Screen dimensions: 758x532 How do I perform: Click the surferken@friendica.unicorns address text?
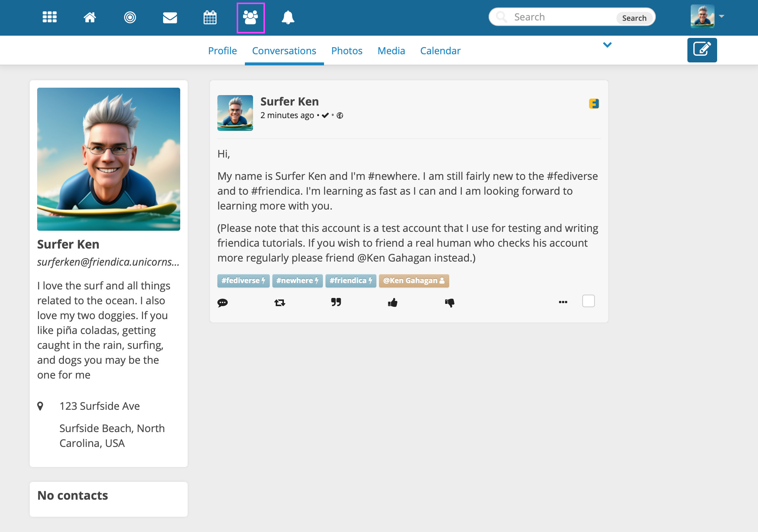[x=108, y=262]
